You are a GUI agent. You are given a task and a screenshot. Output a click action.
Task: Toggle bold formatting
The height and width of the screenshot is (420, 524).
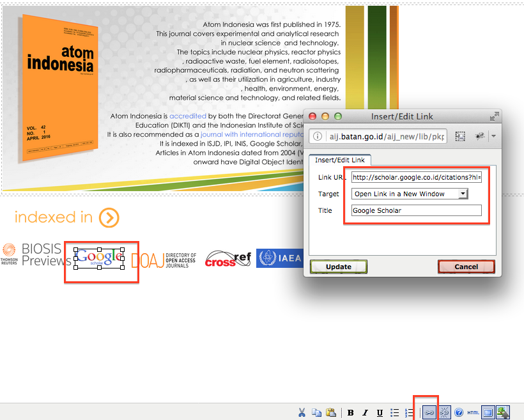click(351, 412)
